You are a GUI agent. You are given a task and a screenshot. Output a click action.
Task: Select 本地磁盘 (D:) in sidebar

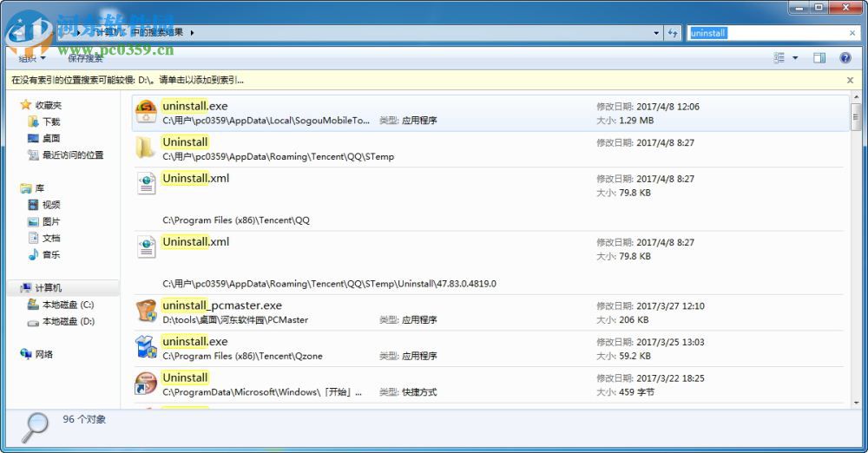69,321
